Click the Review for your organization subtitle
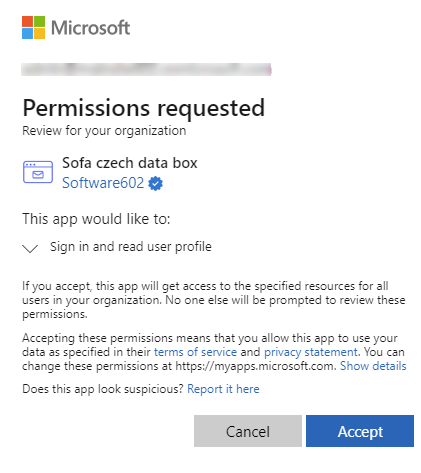This screenshot has height=473, width=421. click(x=104, y=131)
